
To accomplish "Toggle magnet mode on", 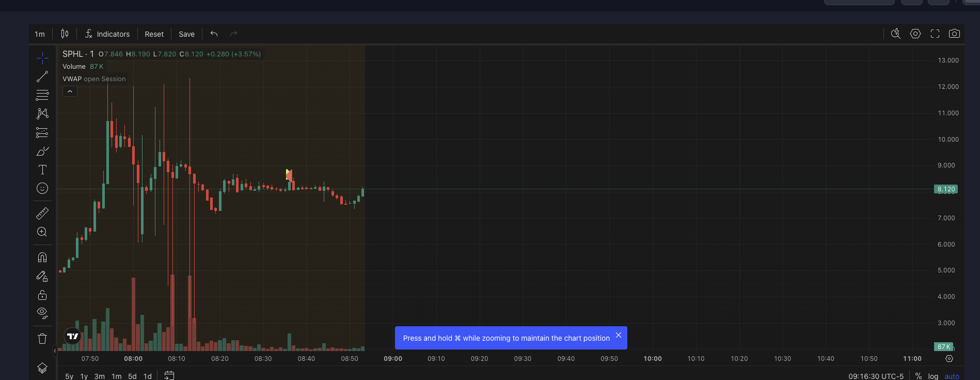I will point(42,257).
